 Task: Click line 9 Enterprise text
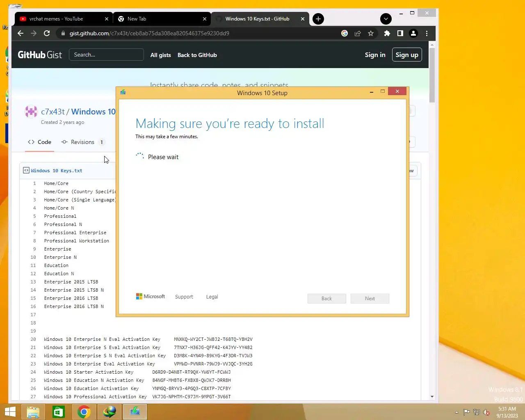point(57,249)
